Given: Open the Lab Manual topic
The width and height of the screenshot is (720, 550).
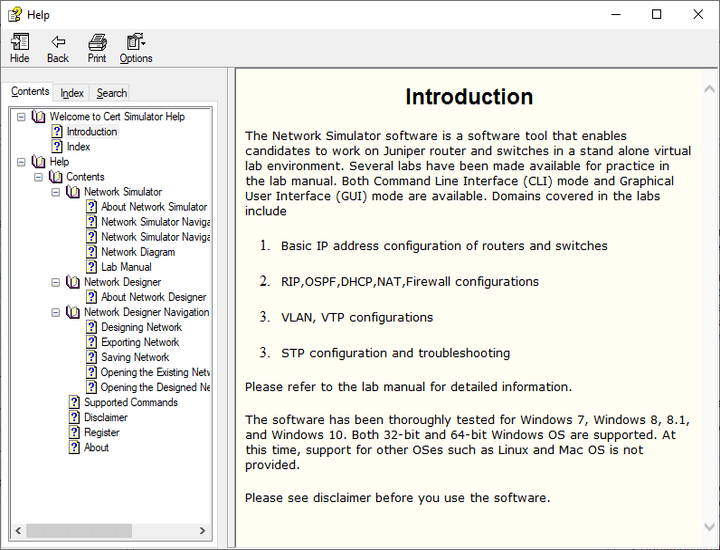Looking at the screenshot, I should 126,267.
